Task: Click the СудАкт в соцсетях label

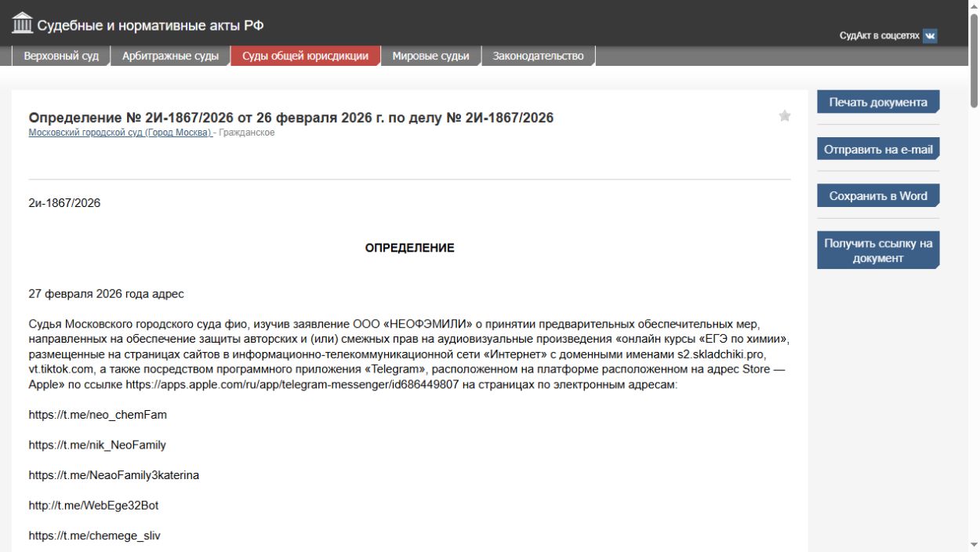Action: coord(879,36)
